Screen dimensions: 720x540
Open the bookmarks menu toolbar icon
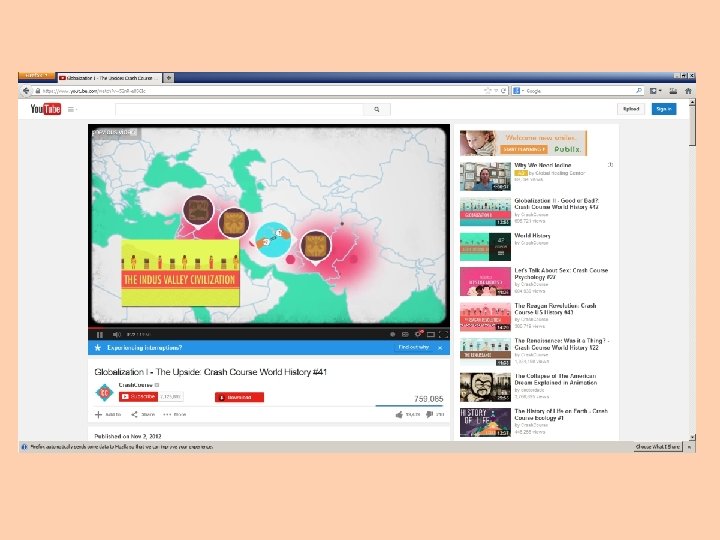(655, 91)
